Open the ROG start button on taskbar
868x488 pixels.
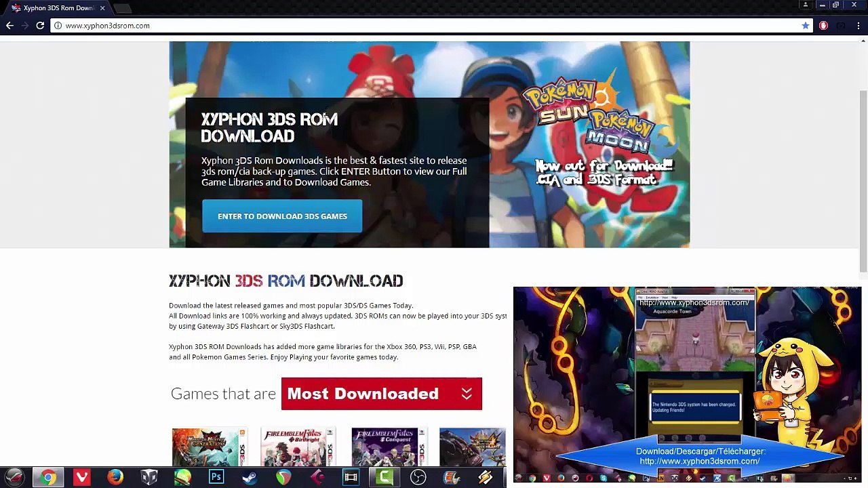pos(14,478)
